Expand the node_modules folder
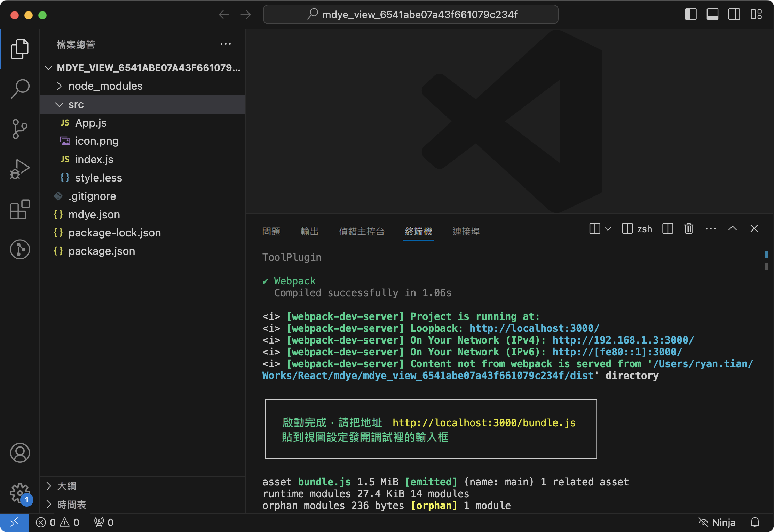 click(x=142, y=86)
